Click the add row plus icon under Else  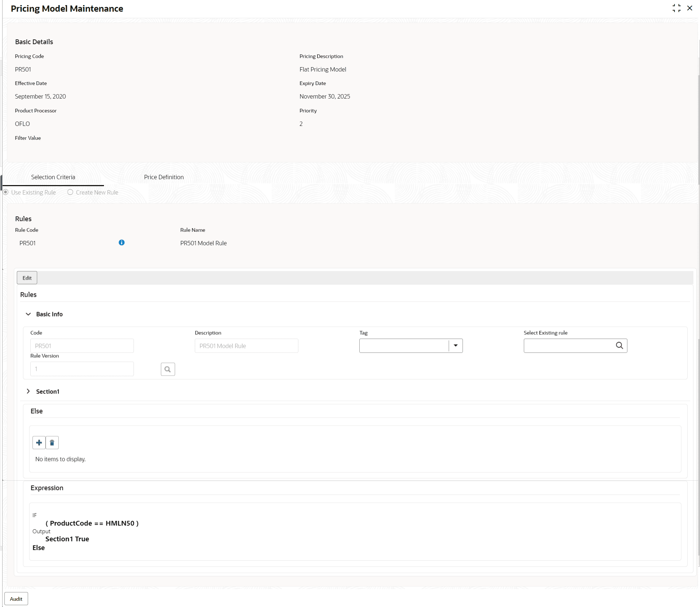39,442
